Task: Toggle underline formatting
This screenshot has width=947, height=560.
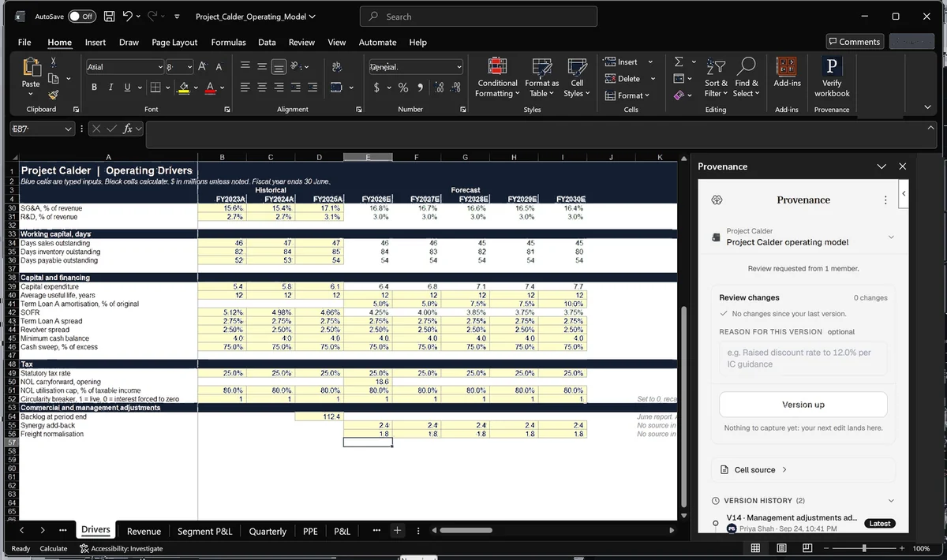Action: [126, 87]
